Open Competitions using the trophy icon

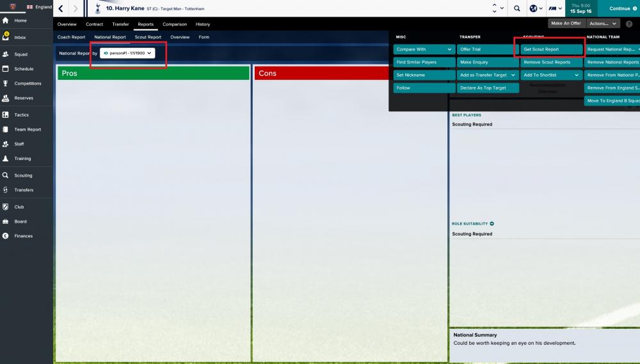pos(6,83)
